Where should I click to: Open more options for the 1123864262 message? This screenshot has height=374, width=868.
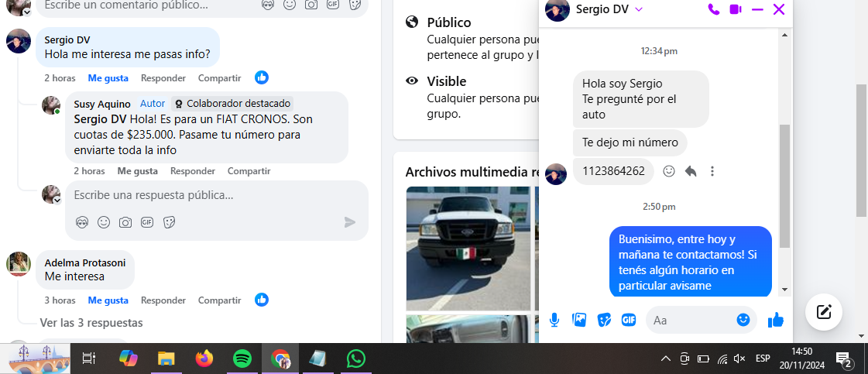(712, 171)
